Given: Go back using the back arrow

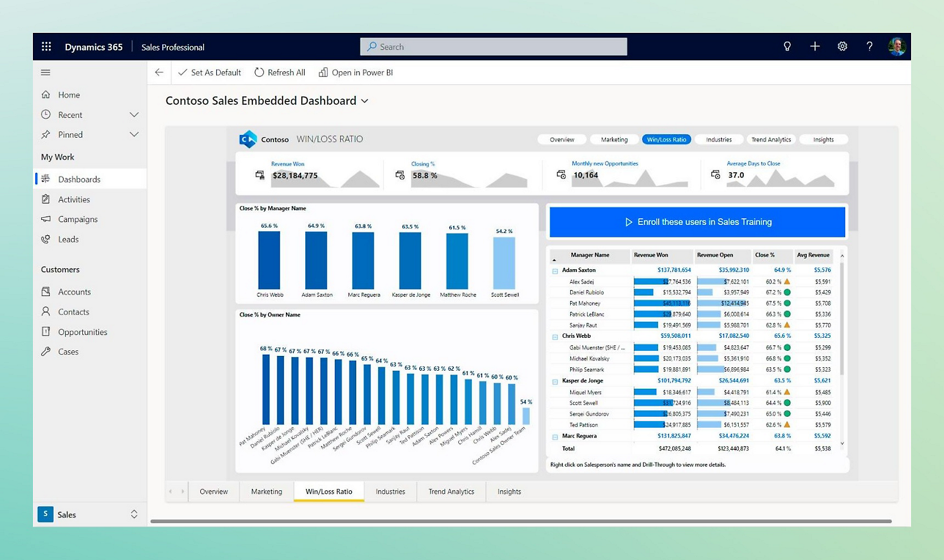Looking at the screenshot, I should coord(159,73).
